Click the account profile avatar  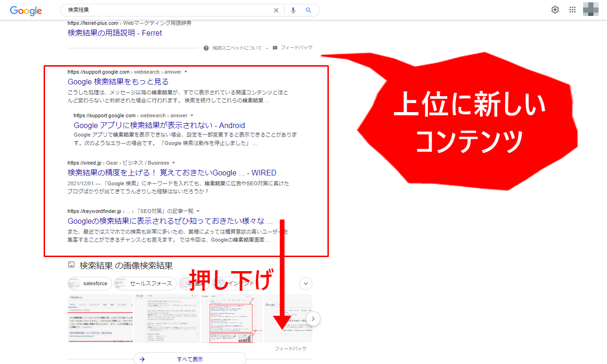coord(591,10)
